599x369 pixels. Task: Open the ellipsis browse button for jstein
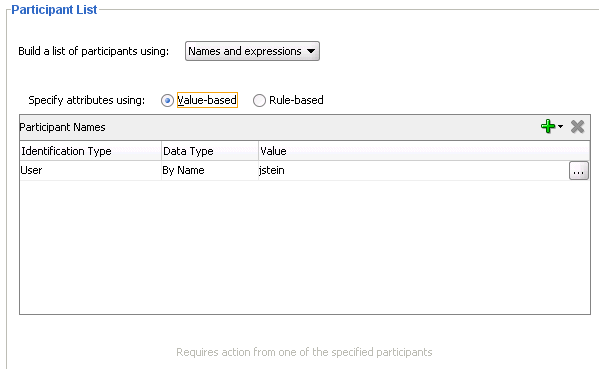tap(578, 170)
